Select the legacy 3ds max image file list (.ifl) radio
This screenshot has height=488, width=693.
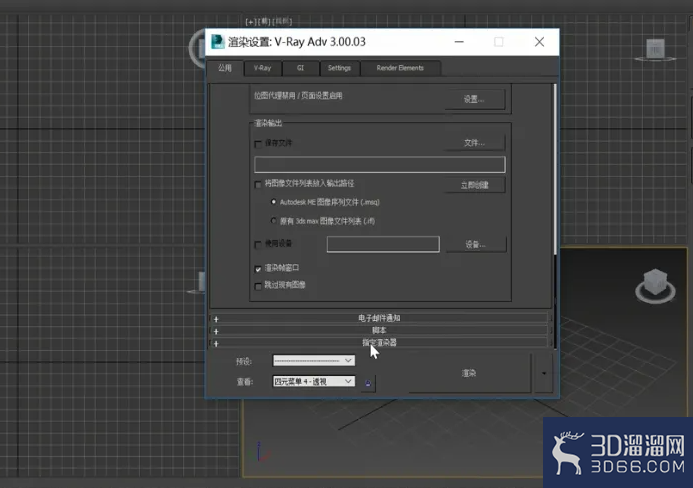pos(274,221)
